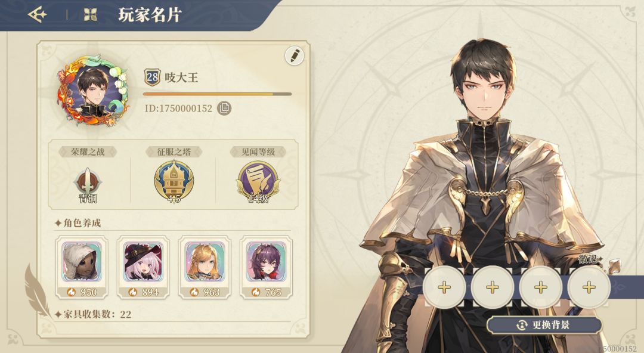This screenshot has height=353, width=644.
Task: Click the 更换背景 change background button
Action: pyautogui.click(x=544, y=325)
